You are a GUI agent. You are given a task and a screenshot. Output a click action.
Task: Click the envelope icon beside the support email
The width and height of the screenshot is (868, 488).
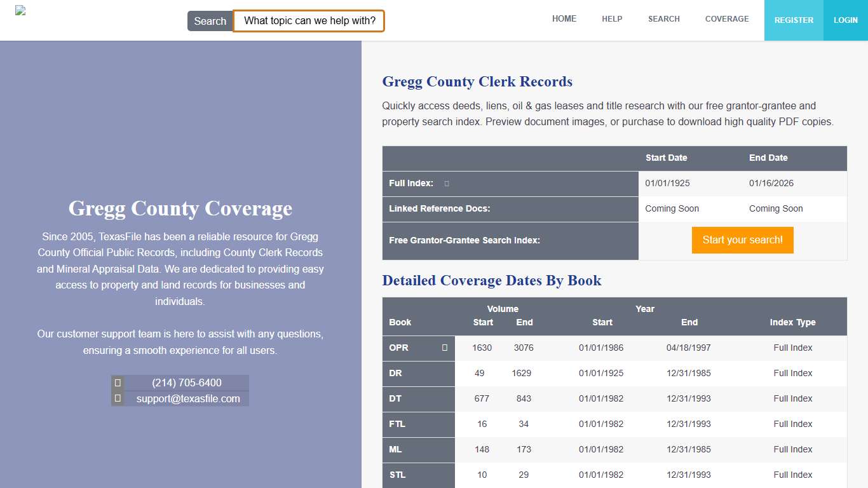(x=118, y=398)
